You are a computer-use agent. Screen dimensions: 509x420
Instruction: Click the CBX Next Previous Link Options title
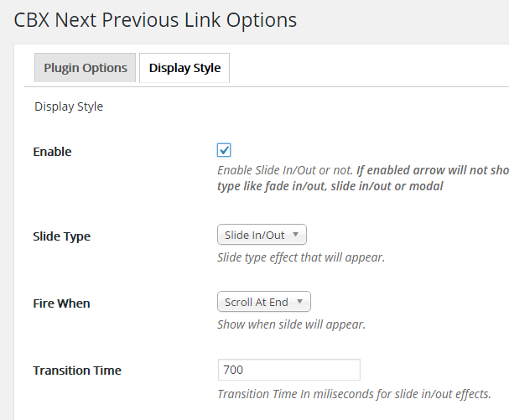point(155,18)
